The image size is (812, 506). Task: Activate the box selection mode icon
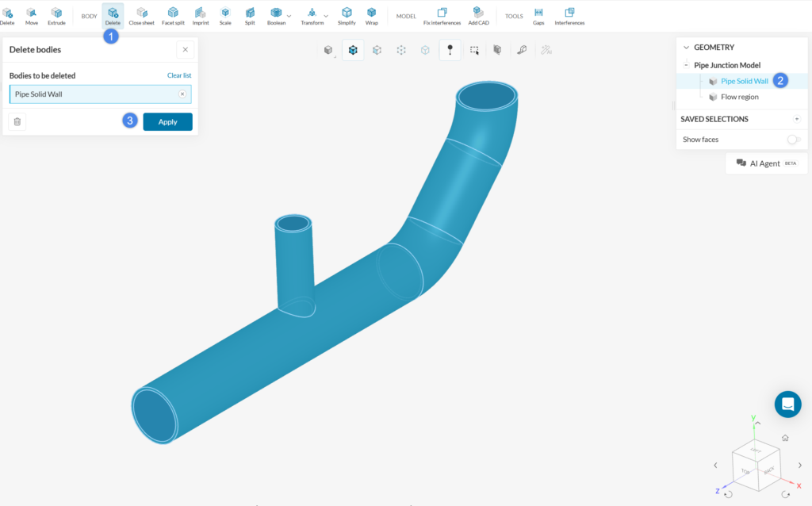[x=473, y=49]
